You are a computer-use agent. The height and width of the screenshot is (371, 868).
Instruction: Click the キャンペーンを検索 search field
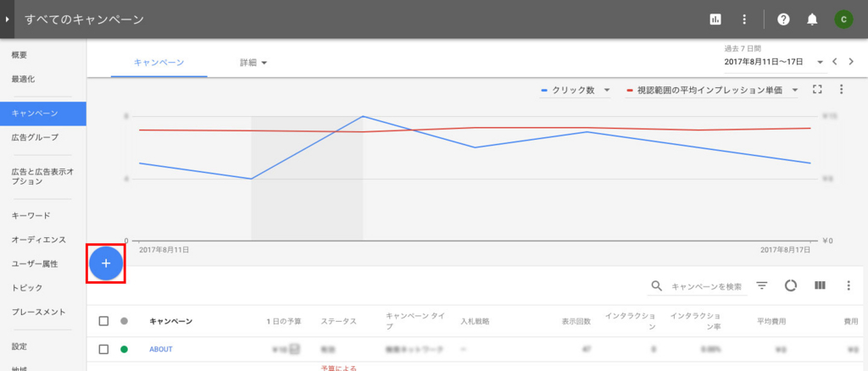pos(706,286)
